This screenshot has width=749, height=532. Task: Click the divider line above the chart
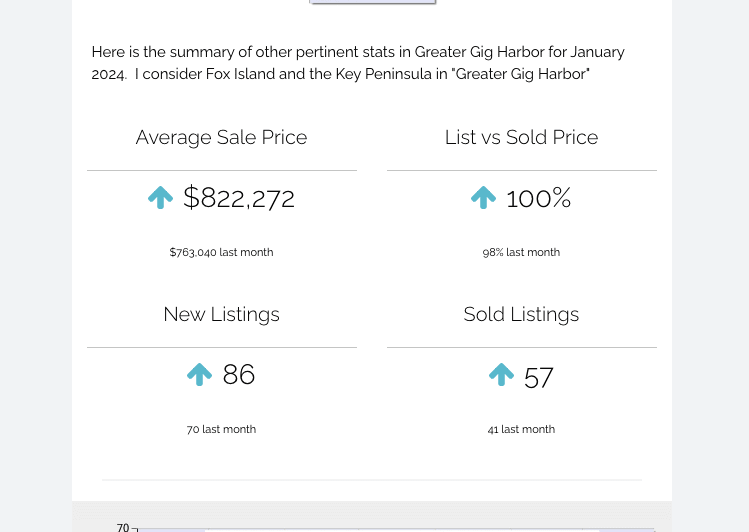click(372, 479)
